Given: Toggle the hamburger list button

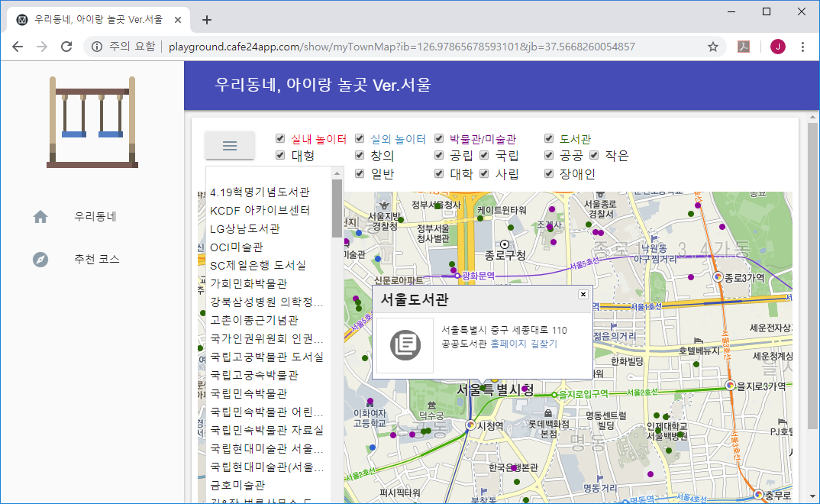Looking at the screenshot, I should (x=230, y=145).
